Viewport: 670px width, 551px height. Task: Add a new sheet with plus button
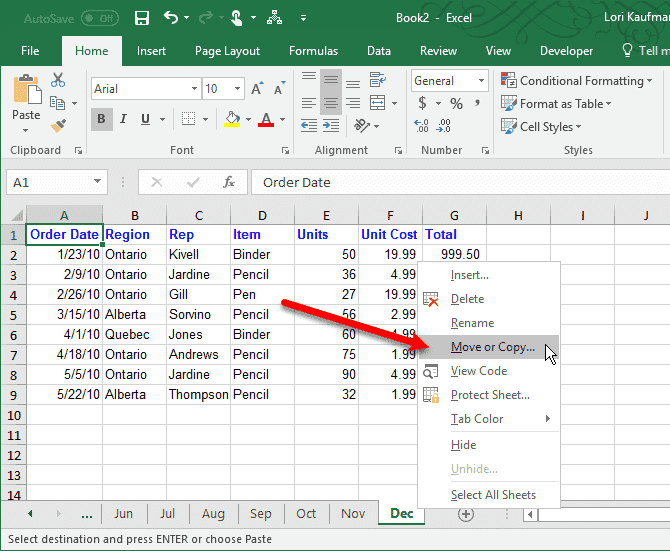[465, 513]
